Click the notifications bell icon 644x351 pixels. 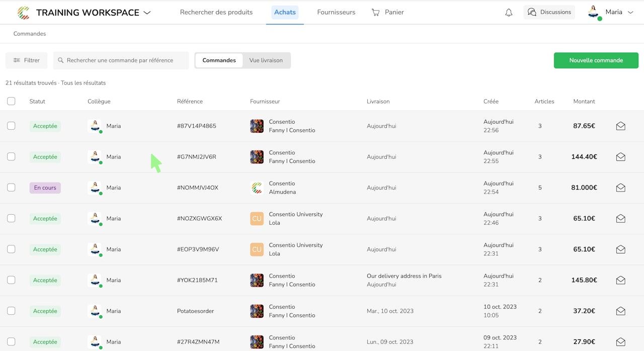[x=509, y=13]
